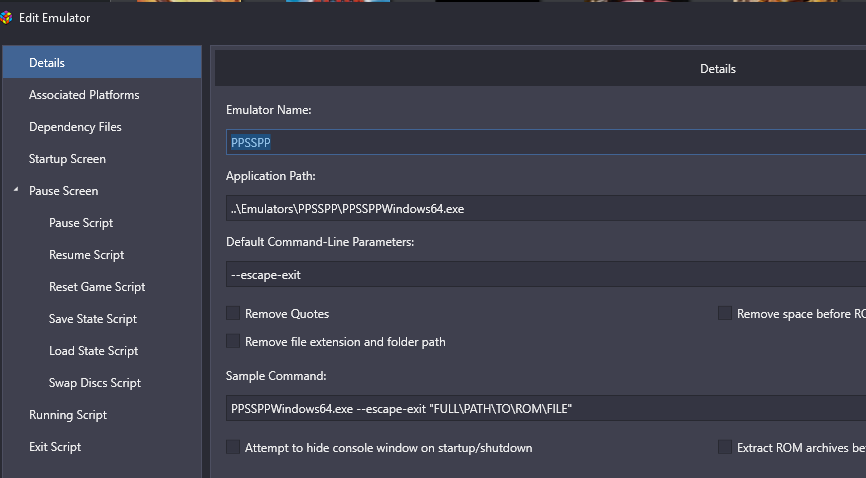Viewport: 866px width, 478px height.
Task: Open the Load State Script page
Action: click(93, 351)
